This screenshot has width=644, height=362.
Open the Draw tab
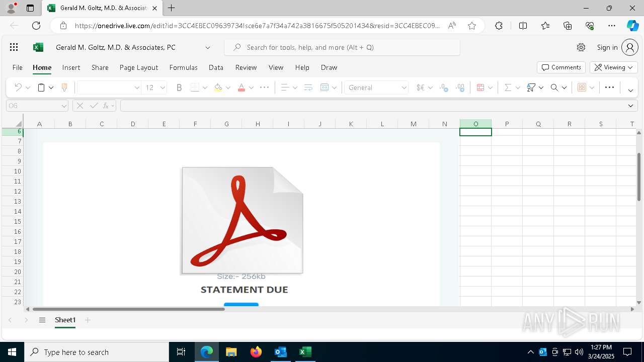point(329,67)
